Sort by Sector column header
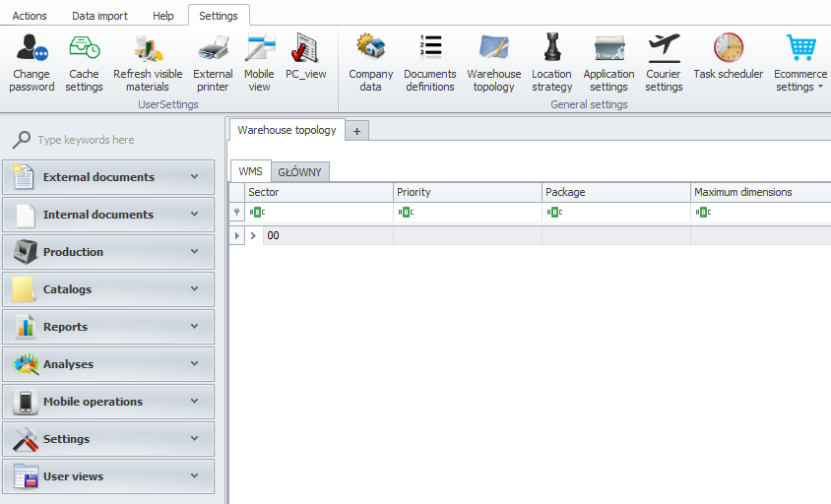 (318, 192)
